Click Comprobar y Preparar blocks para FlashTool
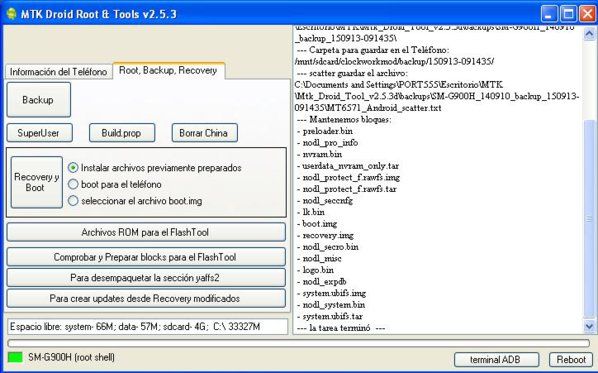The image size is (598, 373). coord(146,257)
